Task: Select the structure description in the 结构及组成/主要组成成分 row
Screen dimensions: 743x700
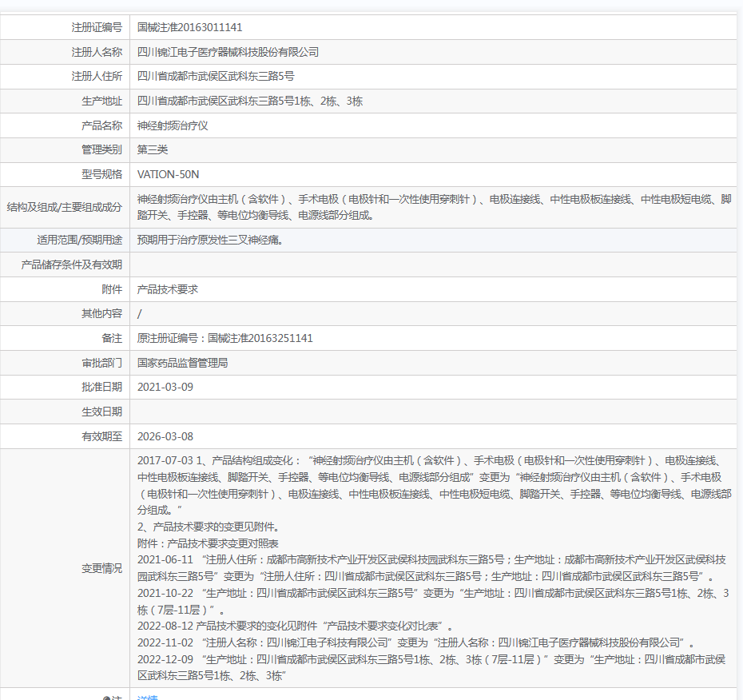Action: [x=434, y=207]
